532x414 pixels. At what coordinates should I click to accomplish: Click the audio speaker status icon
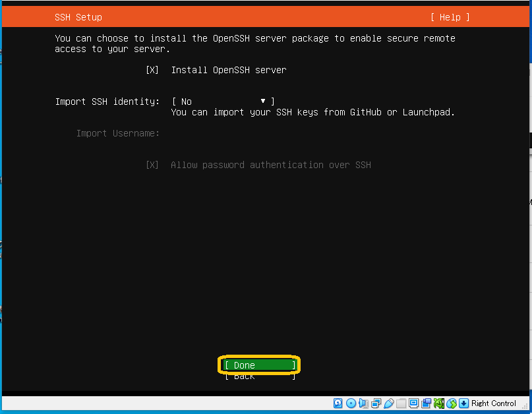[363, 403]
